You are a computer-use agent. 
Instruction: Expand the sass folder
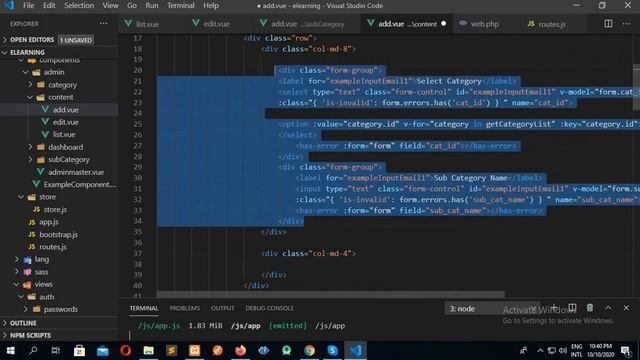41,272
